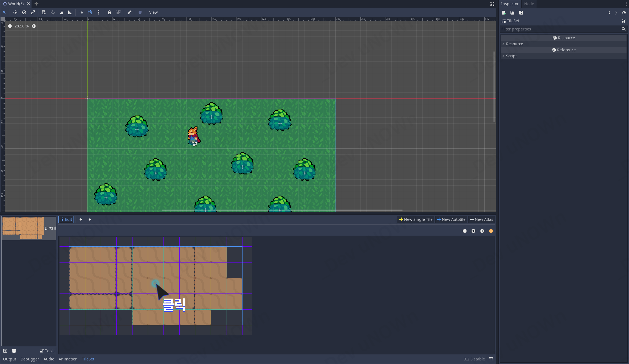Switch to the Node tab
The image size is (629, 364).
click(x=529, y=4)
